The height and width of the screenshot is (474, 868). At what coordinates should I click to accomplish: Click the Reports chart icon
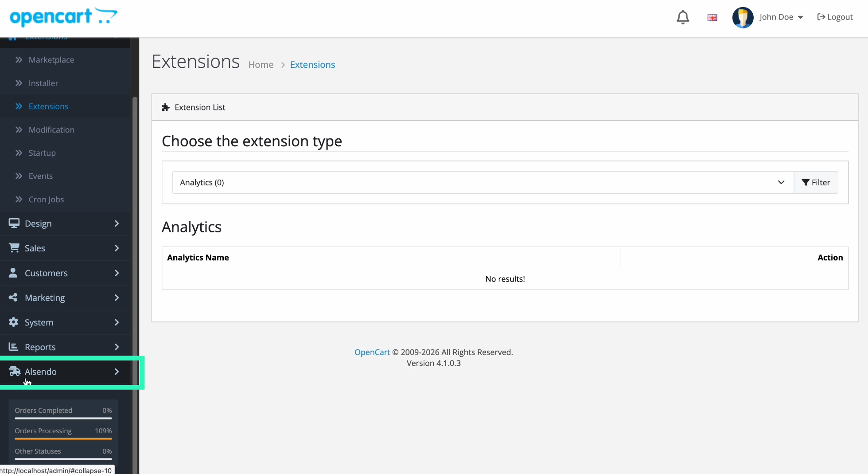13,347
